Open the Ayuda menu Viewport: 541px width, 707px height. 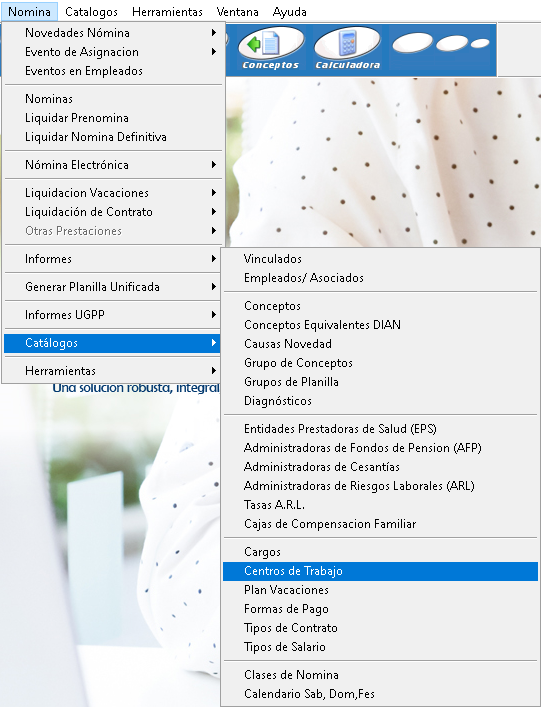[x=289, y=12]
